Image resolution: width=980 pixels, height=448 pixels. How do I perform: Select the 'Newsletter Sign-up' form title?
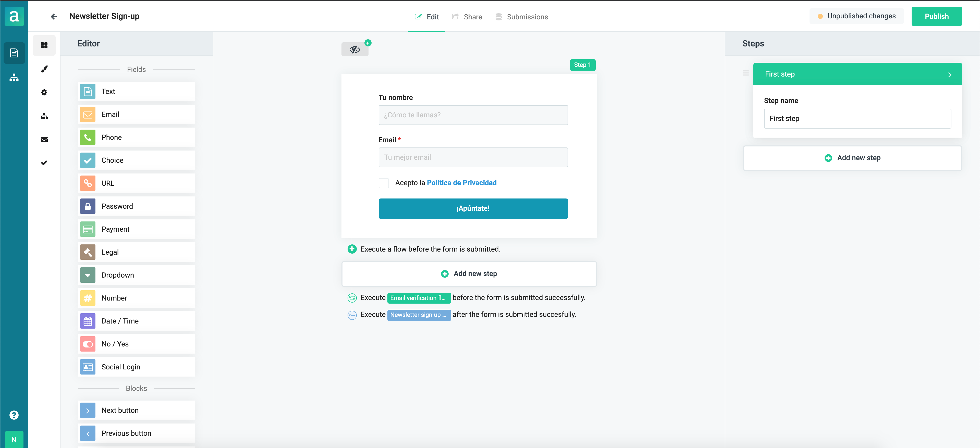104,16
